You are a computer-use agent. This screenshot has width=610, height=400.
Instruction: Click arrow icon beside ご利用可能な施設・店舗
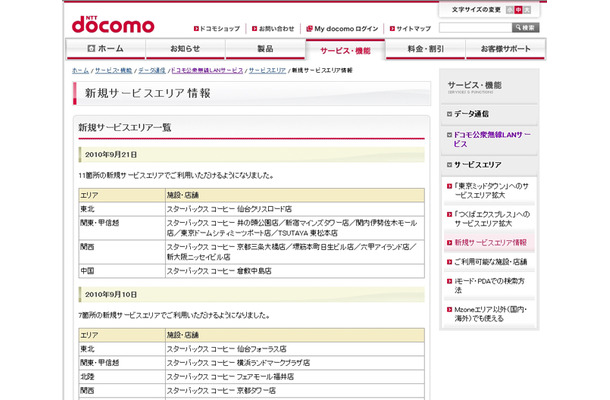(x=449, y=262)
